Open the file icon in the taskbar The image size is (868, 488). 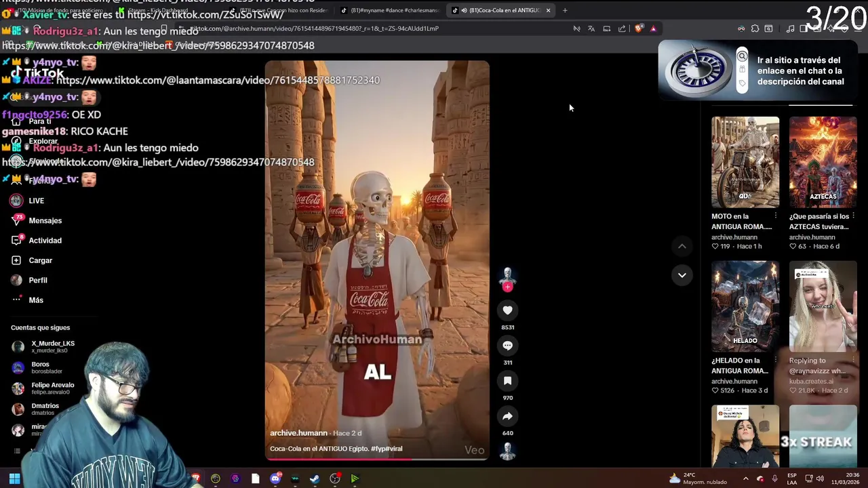click(255, 479)
